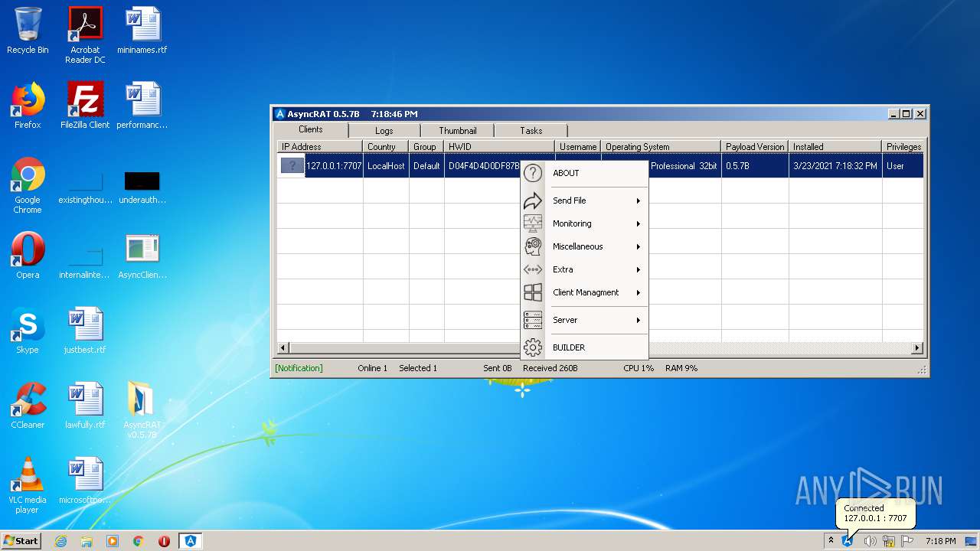980x551 pixels.
Task: Click the BUILDER gear icon
Action: tap(532, 347)
